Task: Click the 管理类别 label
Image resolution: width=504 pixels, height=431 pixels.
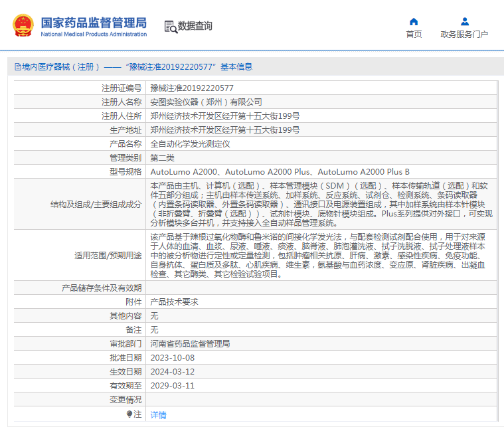Action: 126,158
